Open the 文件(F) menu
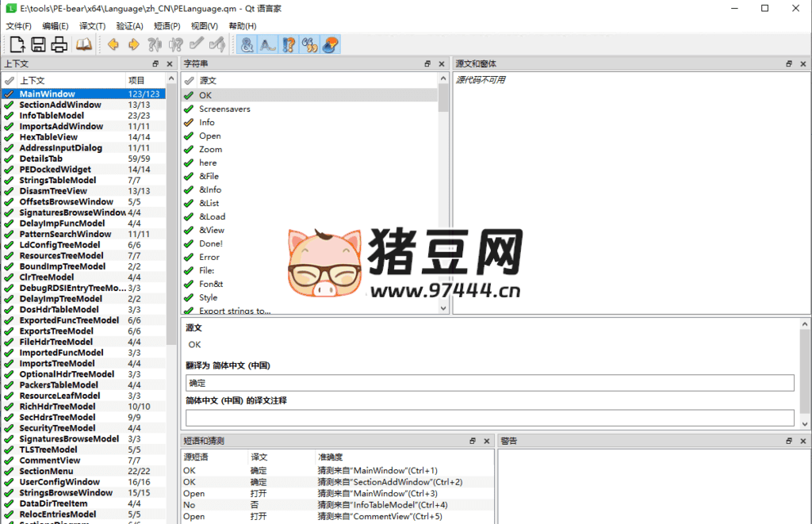 click(17, 25)
